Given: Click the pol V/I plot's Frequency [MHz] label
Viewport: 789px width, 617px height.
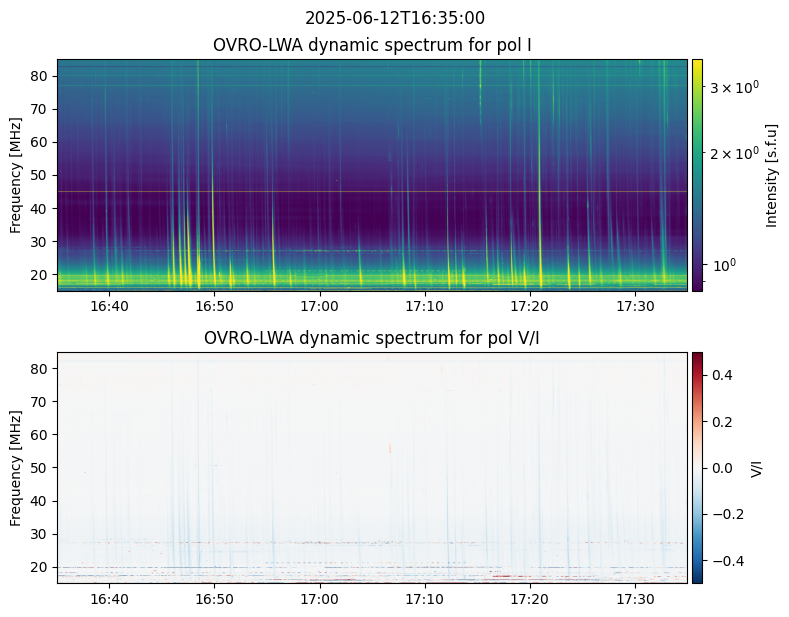Looking at the screenshot, I should (16, 467).
